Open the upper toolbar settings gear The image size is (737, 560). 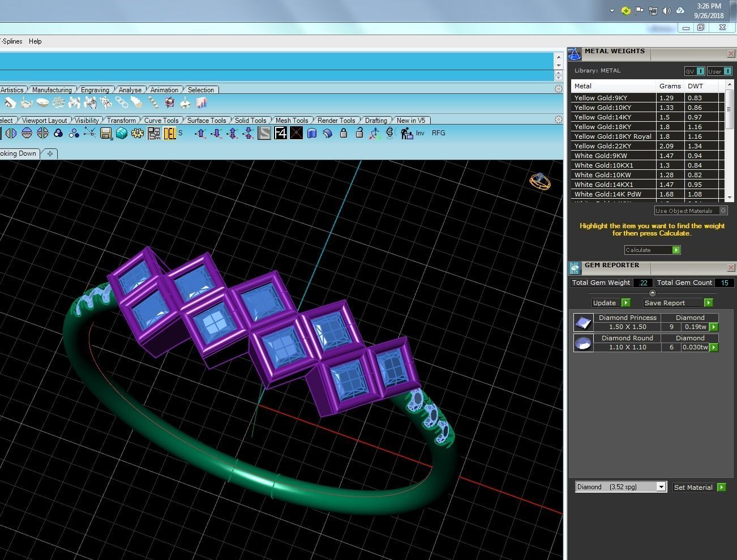pyautogui.click(x=559, y=89)
